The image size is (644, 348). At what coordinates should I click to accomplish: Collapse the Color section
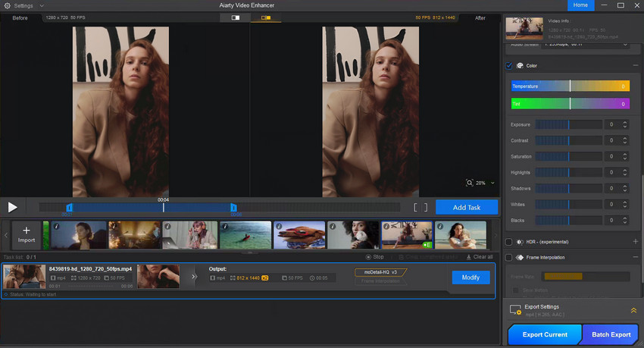(636, 65)
